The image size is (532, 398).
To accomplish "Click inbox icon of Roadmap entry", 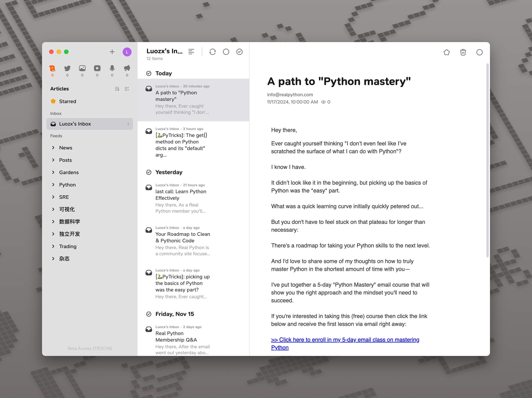I will click(149, 230).
